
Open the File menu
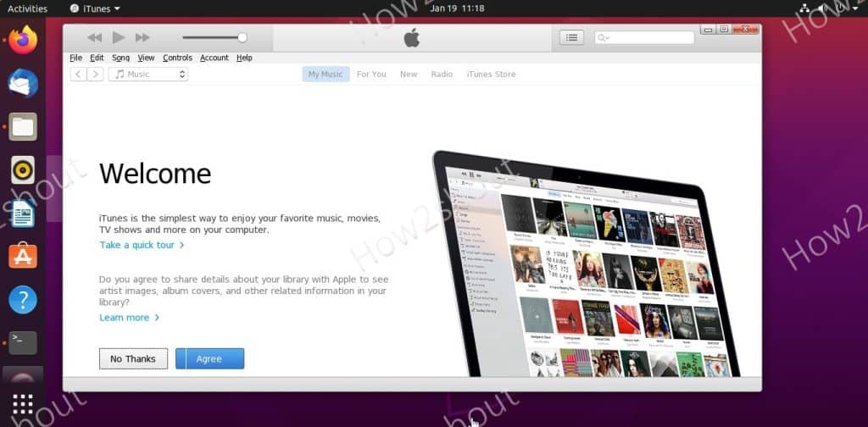[x=75, y=58]
